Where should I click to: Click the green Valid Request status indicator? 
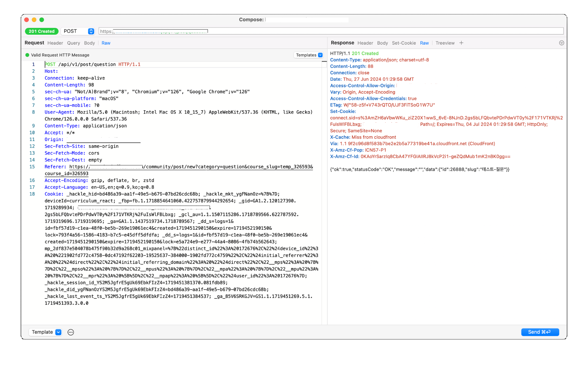pos(27,55)
